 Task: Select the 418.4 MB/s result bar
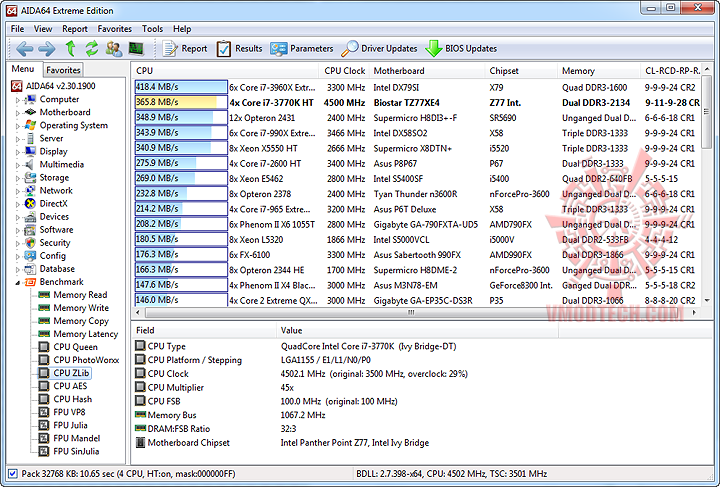coord(181,87)
